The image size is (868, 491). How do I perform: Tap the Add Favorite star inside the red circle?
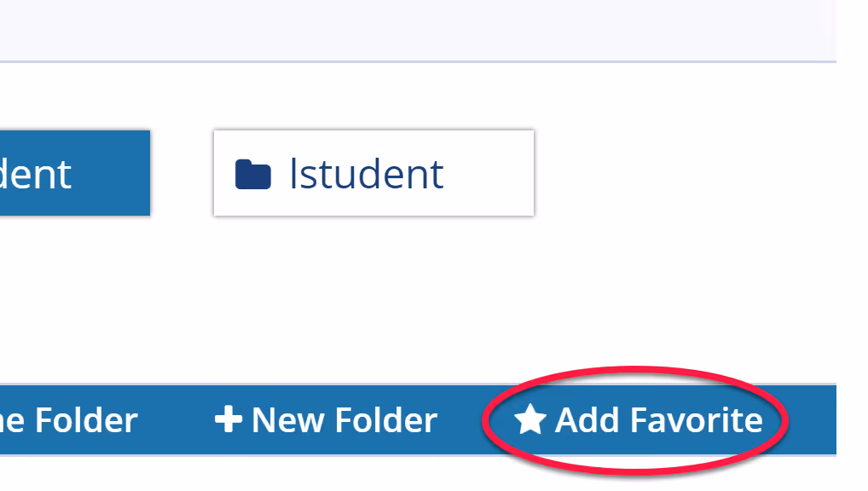[531, 419]
